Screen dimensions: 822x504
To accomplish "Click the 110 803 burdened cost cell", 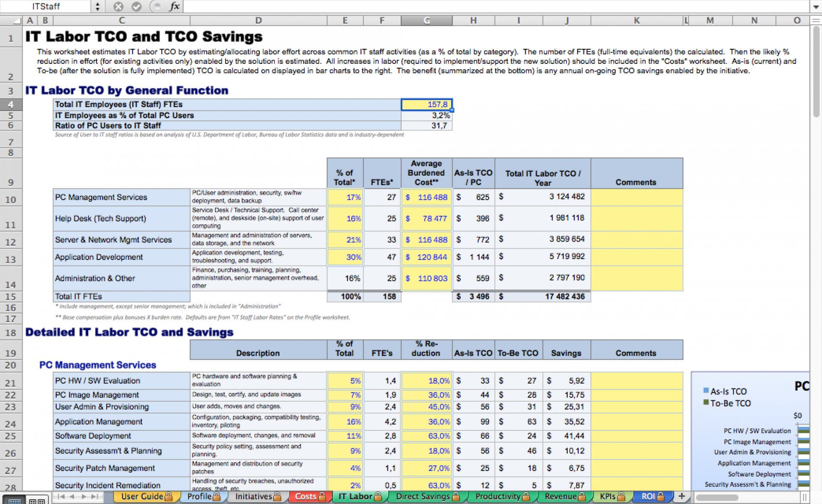I will pyautogui.click(x=426, y=279).
